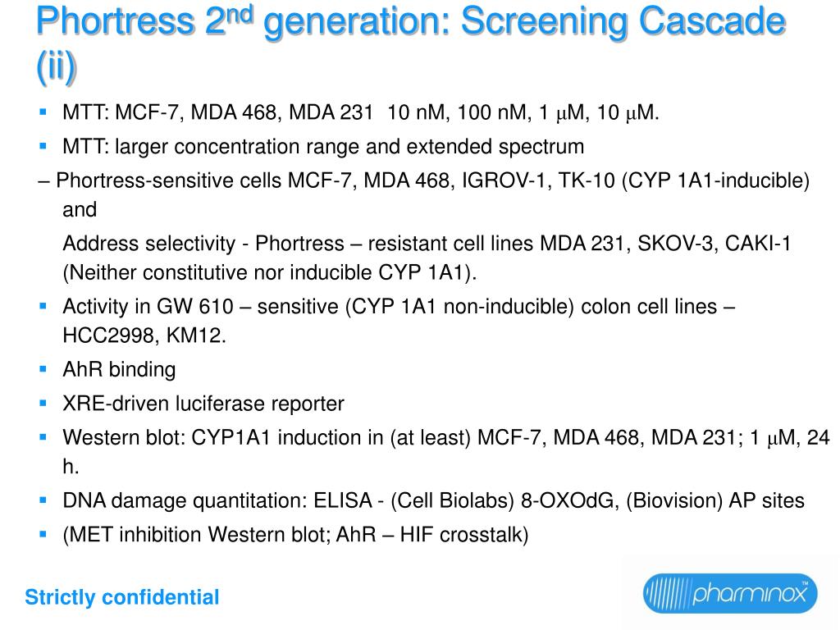Click the bullet beside DNA damage quantitation
Viewport: 840px width, 630px height.
point(43,500)
